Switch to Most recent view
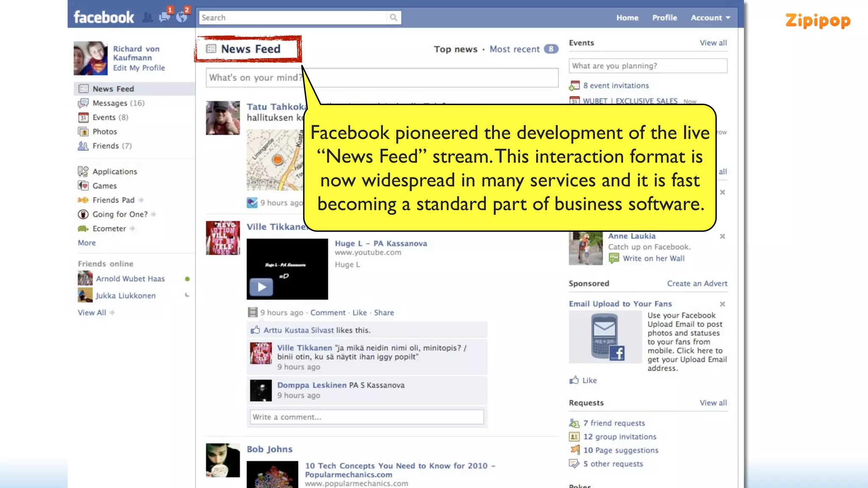Screen dimensions: 868x488 coord(515,49)
